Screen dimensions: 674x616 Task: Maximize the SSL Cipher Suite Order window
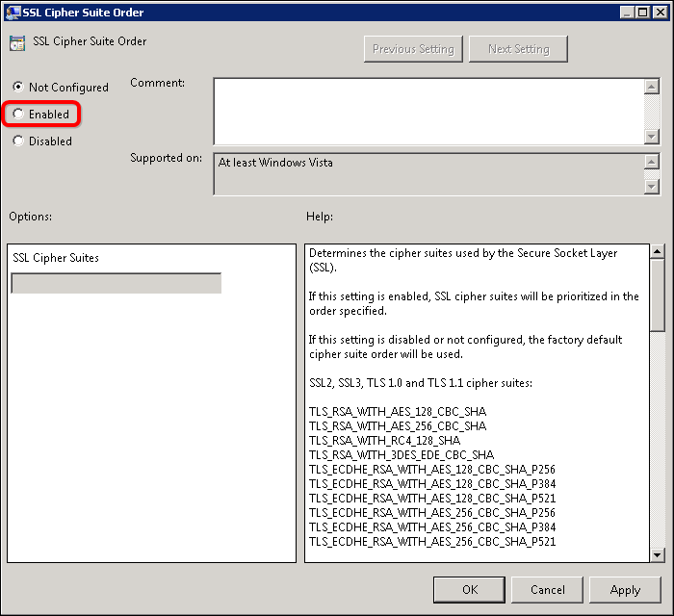(x=641, y=12)
